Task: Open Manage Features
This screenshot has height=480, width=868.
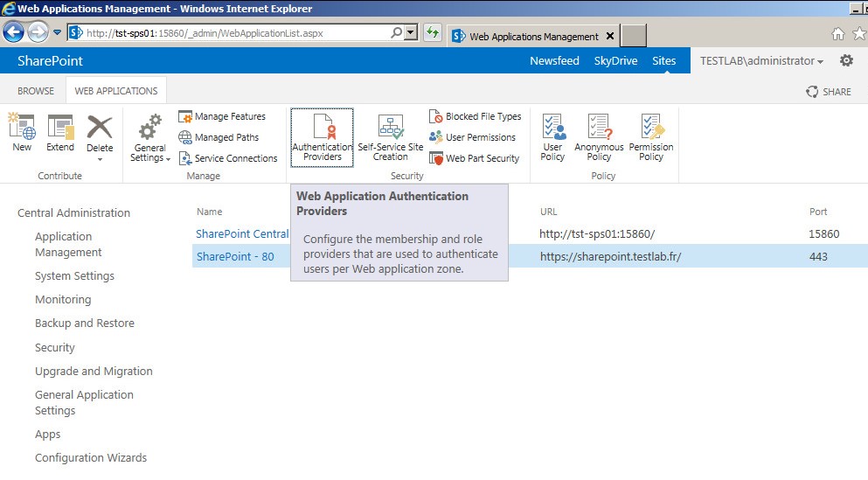Action: click(222, 116)
